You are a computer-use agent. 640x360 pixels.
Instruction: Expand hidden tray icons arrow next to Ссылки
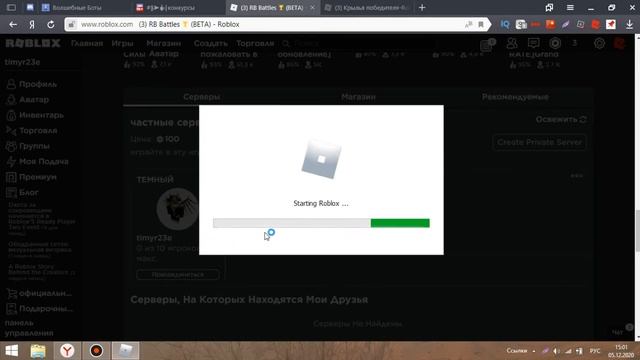(534, 351)
